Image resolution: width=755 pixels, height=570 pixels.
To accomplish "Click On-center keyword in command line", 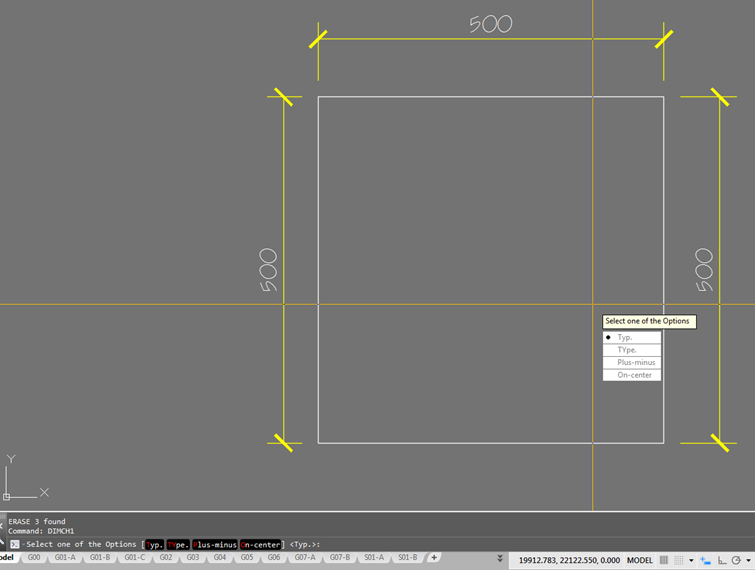I will 260,544.
